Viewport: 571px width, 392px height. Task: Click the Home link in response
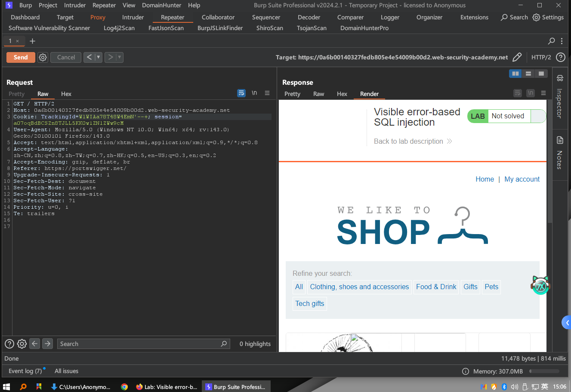485,179
